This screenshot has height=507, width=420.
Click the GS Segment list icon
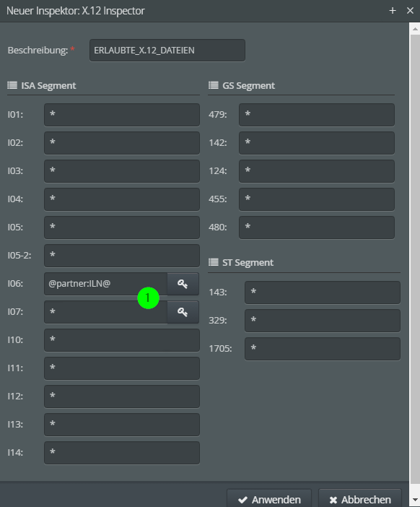point(213,85)
